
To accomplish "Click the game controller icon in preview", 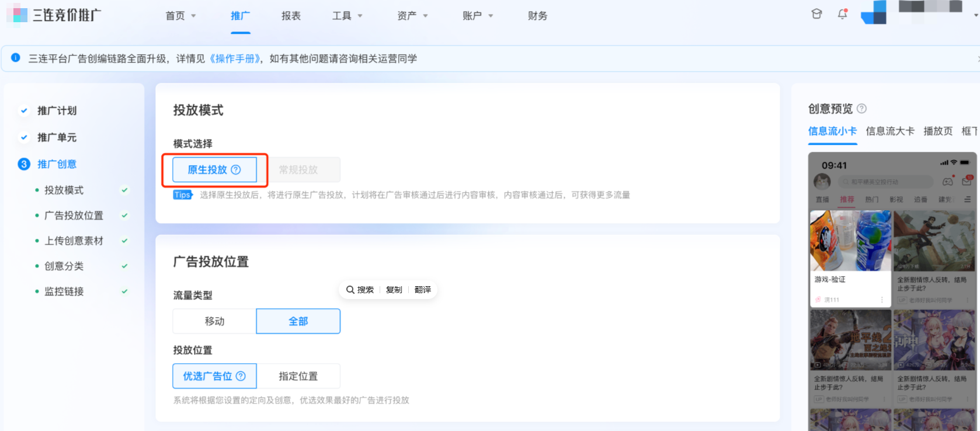I will pyautogui.click(x=948, y=182).
